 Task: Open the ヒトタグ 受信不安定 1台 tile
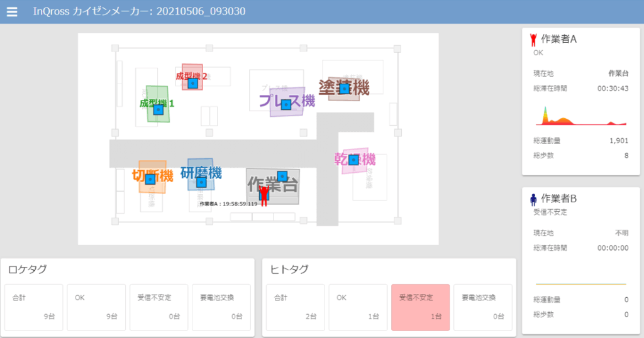(421, 307)
